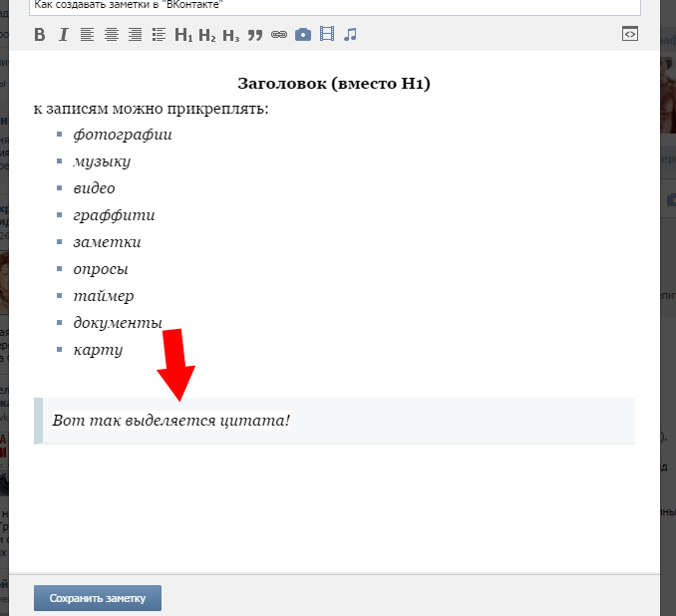Align text to the right

(x=135, y=35)
